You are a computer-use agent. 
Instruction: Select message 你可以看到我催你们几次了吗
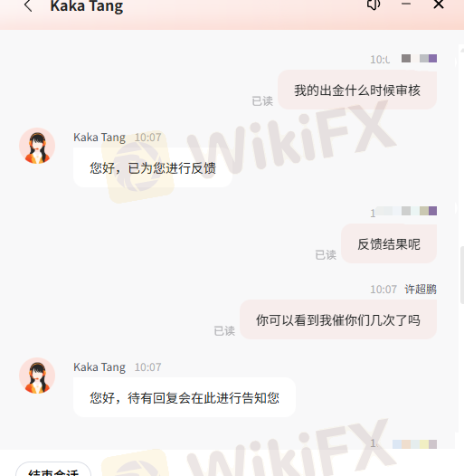[338, 319]
